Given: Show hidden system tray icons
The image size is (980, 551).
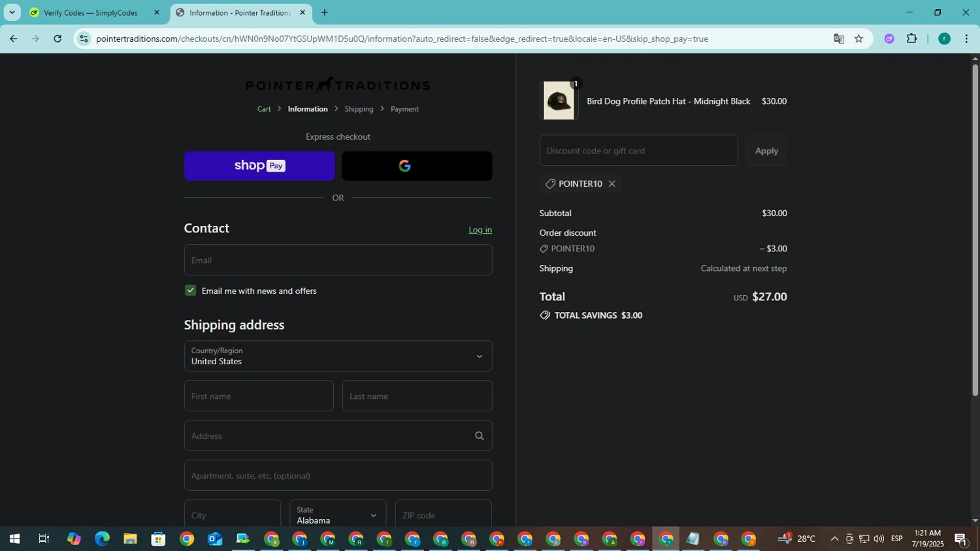Looking at the screenshot, I should click(834, 539).
